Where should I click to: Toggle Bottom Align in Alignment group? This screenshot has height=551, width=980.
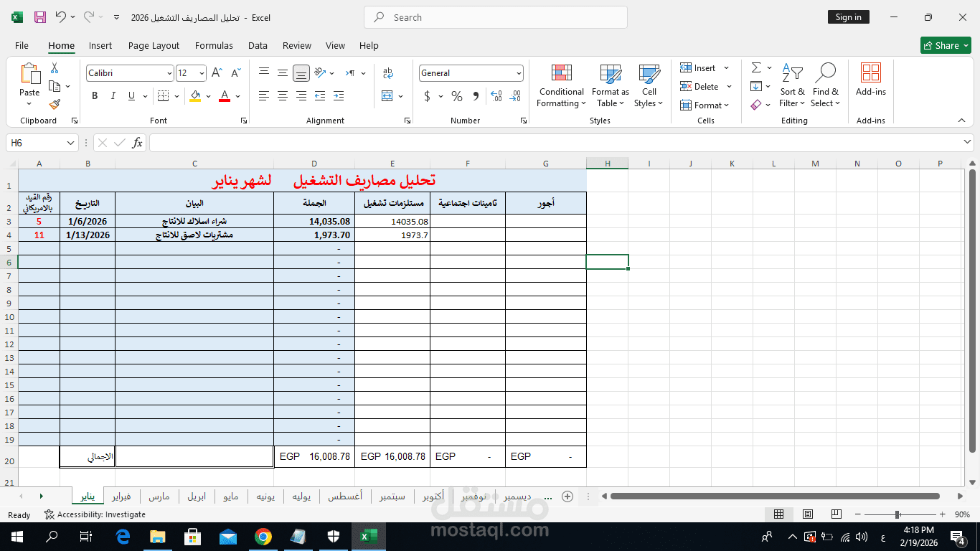pyautogui.click(x=301, y=72)
